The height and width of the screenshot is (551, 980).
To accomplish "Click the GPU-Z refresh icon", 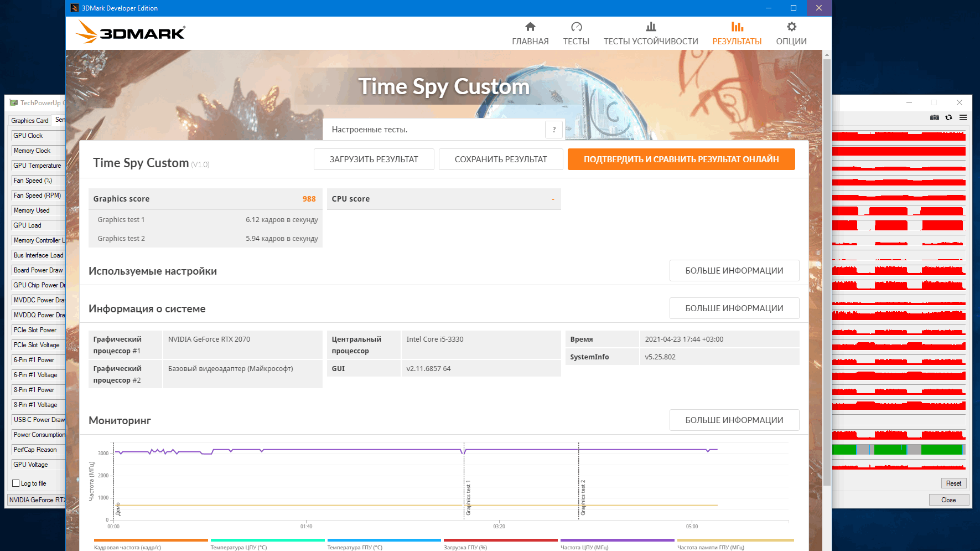I will click(948, 117).
